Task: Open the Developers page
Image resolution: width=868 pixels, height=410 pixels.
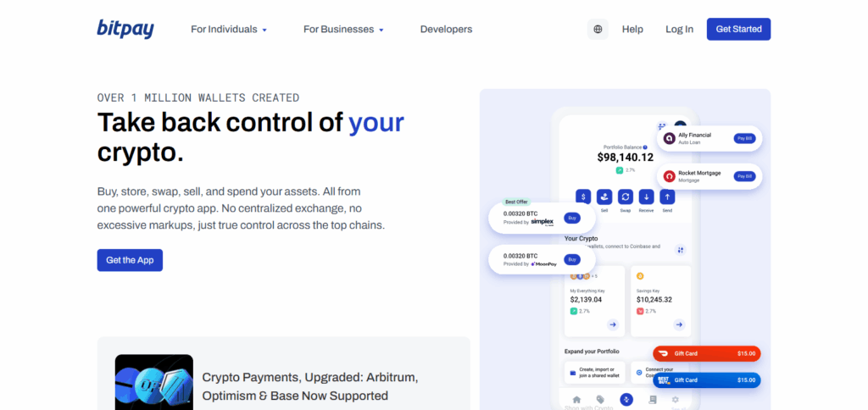Action: 446,30
